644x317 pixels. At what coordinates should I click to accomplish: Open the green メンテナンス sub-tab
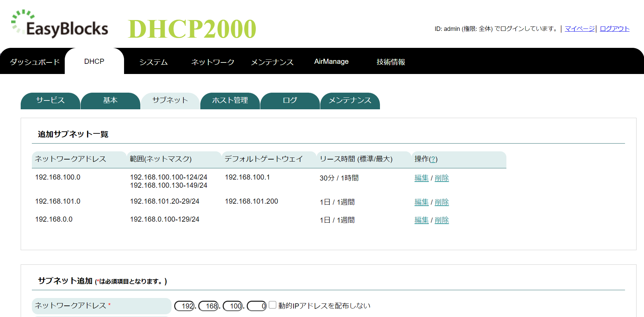pos(350,100)
